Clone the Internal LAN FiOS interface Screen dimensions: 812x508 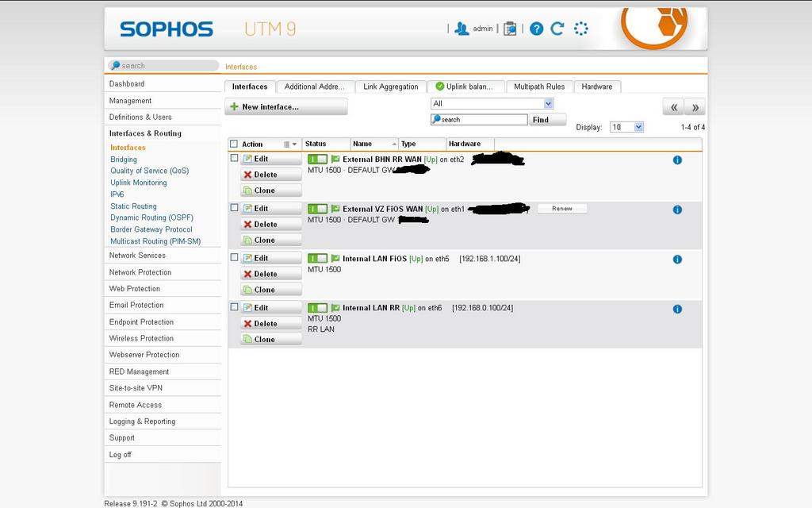(x=271, y=290)
